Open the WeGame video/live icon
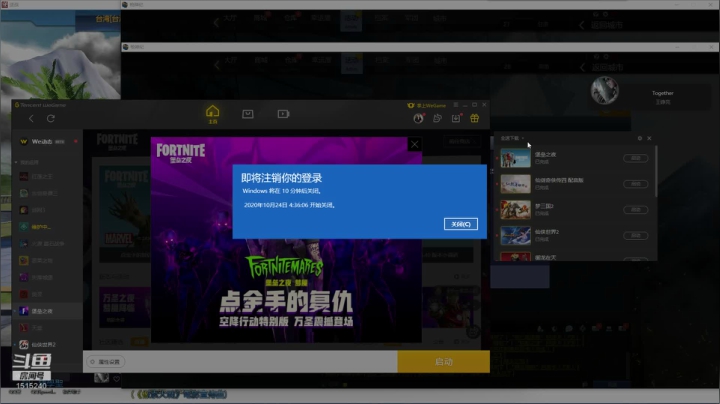Image resolution: width=720 pixels, height=404 pixels. pos(283,114)
